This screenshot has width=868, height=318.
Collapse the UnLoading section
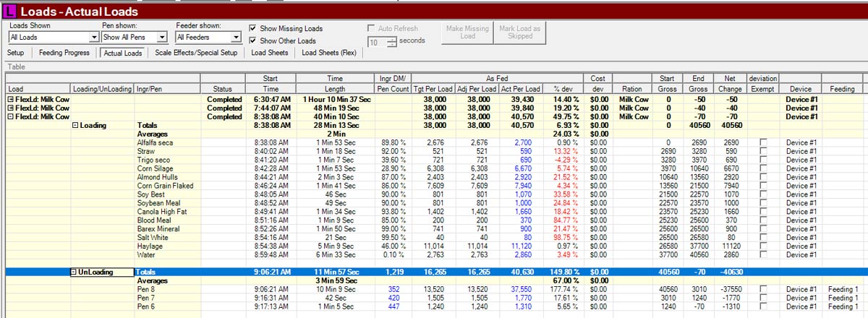click(x=76, y=272)
